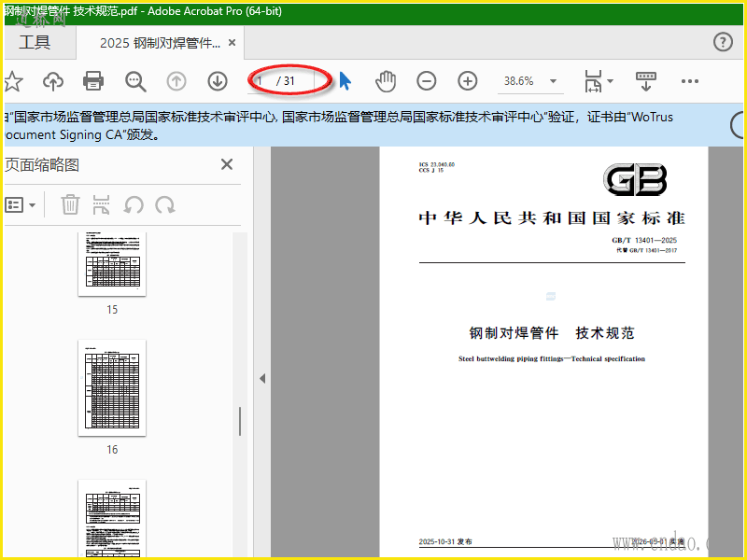Zoom in with the plus button

tap(468, 81)
